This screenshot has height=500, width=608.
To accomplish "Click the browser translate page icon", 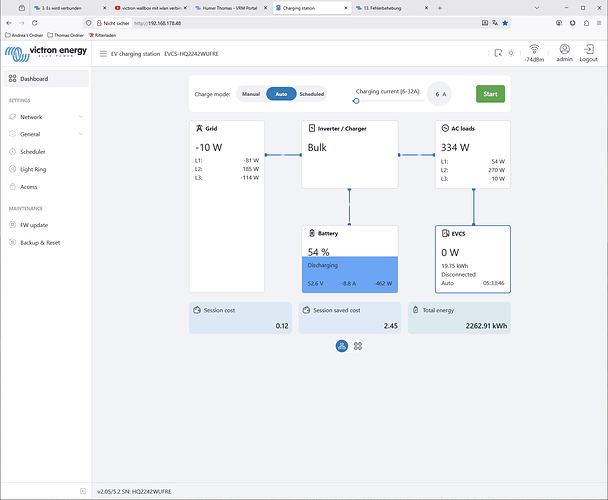I will click(495, 23).
